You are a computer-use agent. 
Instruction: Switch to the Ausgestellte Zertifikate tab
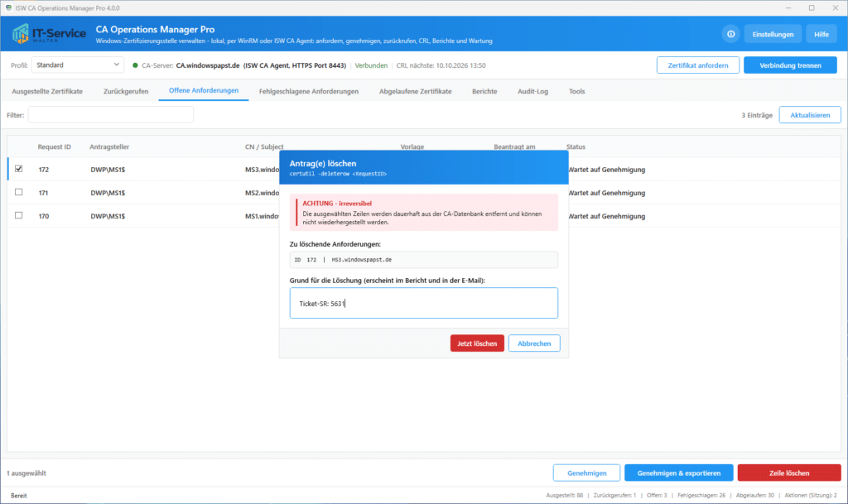pos(47,91)
